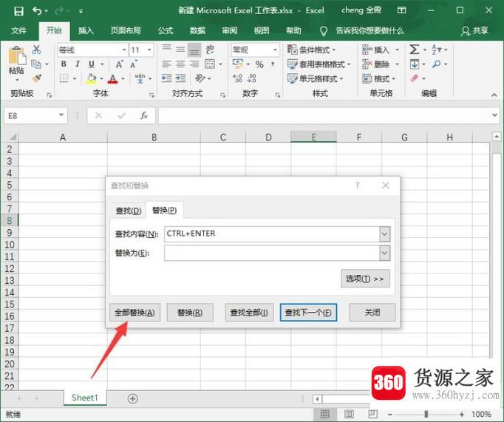This screenshot has height=422, width=504.
Task: Open the font size dropdown
Action: click(149, 50)
